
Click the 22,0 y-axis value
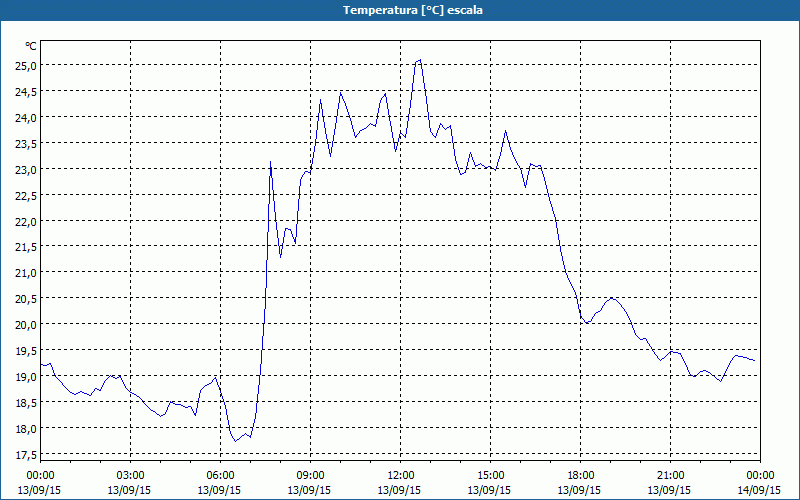point(26,221)
